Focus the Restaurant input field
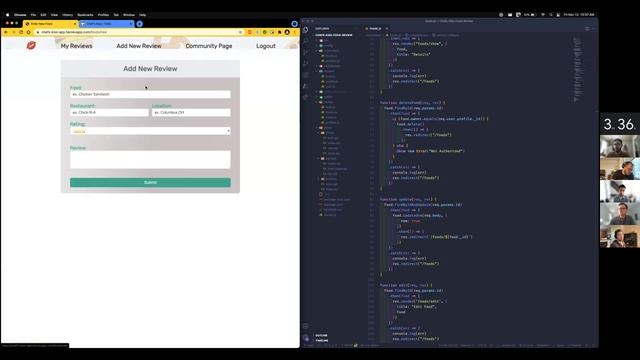This screenshot has height=360, width=640. tap(109, 112)
